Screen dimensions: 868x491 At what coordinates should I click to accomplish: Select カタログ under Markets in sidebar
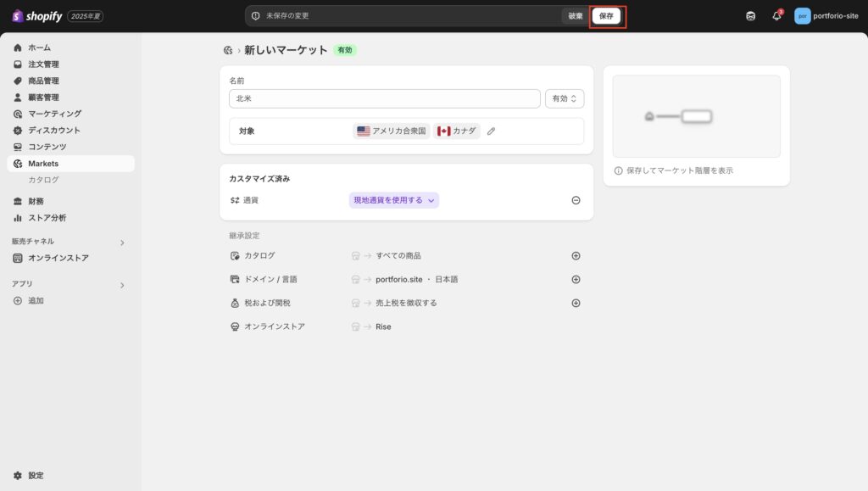44,180
